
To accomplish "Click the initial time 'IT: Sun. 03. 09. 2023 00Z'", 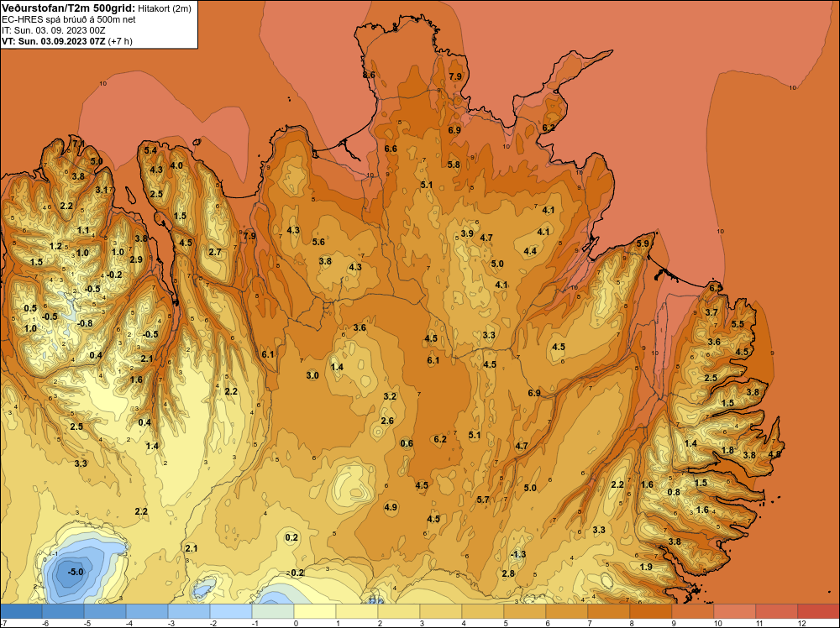I will [x=54, y=30].
